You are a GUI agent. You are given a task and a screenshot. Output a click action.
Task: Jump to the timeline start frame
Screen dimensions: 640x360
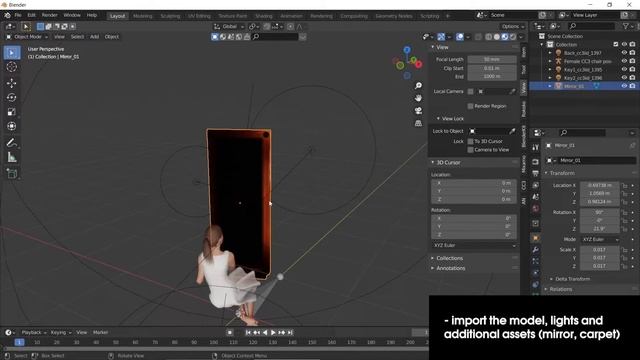click(x=248, y=333)
